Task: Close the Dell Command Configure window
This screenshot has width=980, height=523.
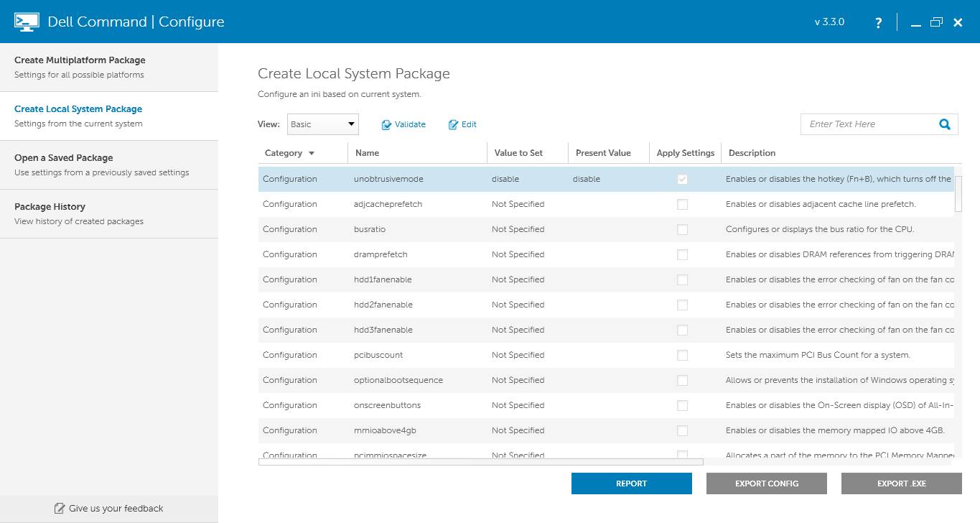Action: click(x=958, y=23)
